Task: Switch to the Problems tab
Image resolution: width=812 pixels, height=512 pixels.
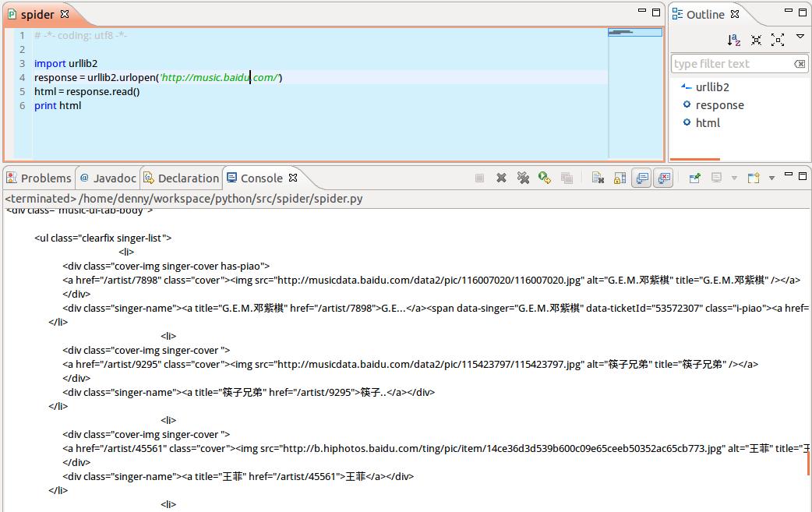Action: 39,178
